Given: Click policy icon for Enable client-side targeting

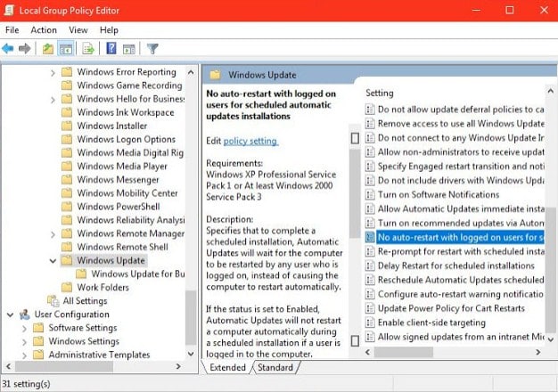Looking at the screenshot, I should pos(370,323).
